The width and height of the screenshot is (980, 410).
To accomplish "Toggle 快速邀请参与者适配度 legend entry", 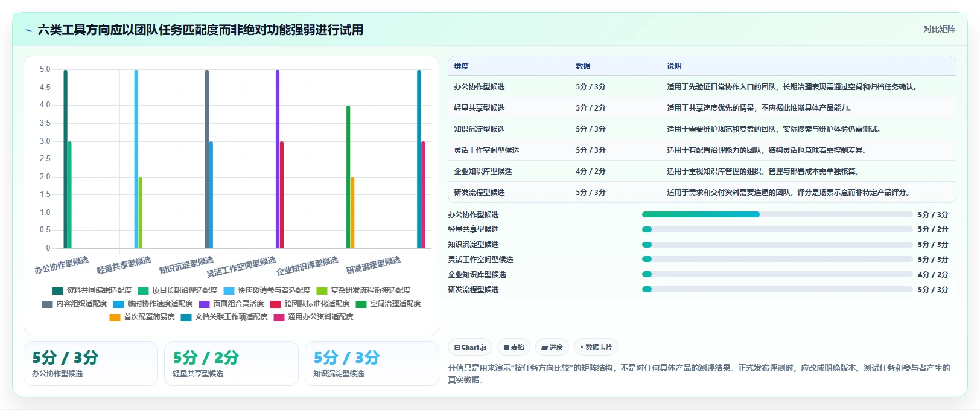I will pos(267,290).
